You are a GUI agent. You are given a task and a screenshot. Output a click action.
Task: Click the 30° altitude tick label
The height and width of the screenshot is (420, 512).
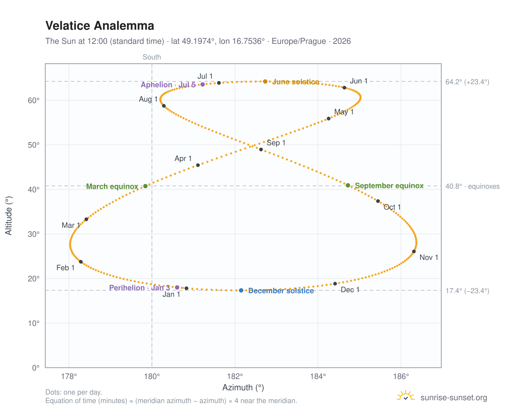pos(34,234)
